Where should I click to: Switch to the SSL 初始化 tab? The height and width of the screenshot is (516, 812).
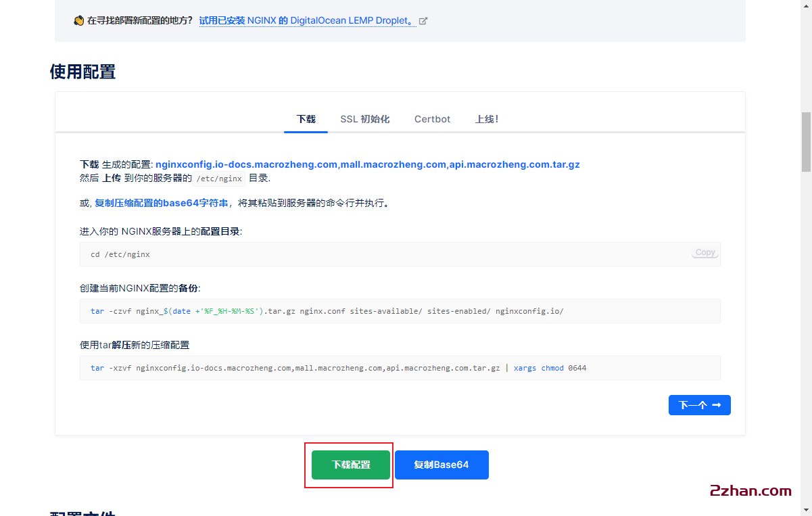(365, 119)
